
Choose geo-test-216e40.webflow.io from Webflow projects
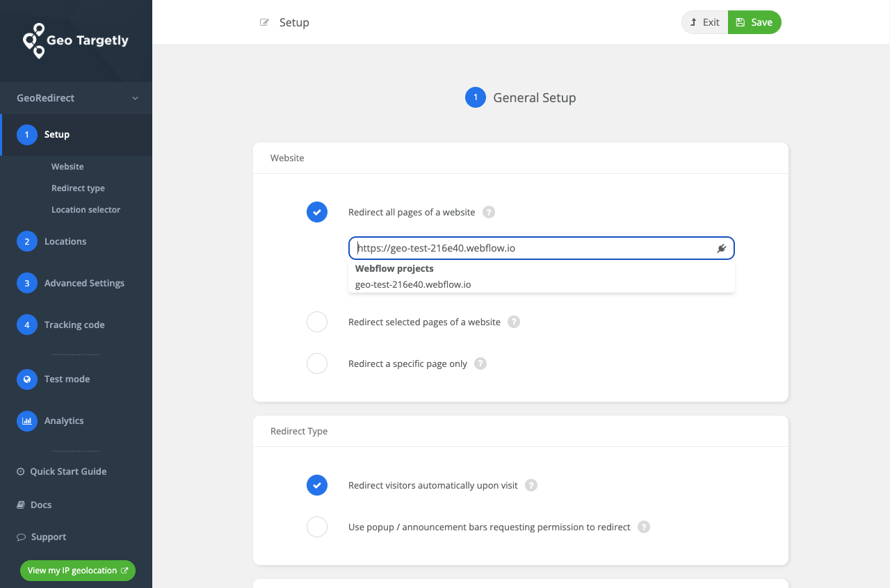pos(413,284)
